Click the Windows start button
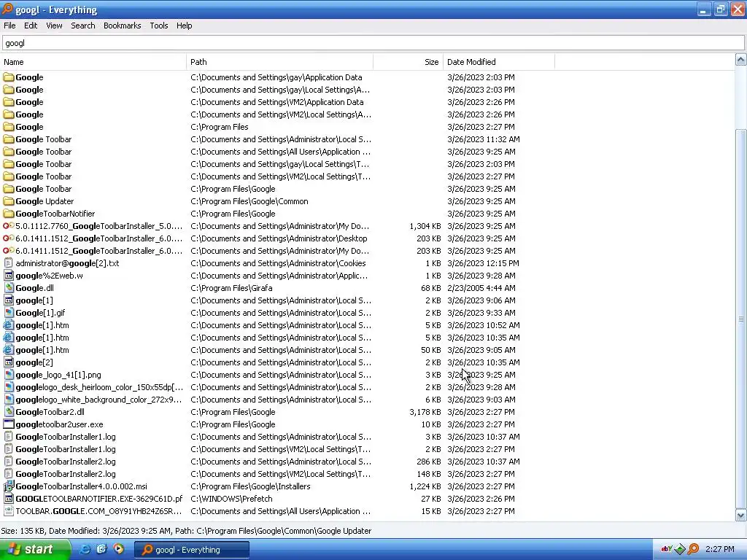Screen dimensions: 747x560 [34, 549]
